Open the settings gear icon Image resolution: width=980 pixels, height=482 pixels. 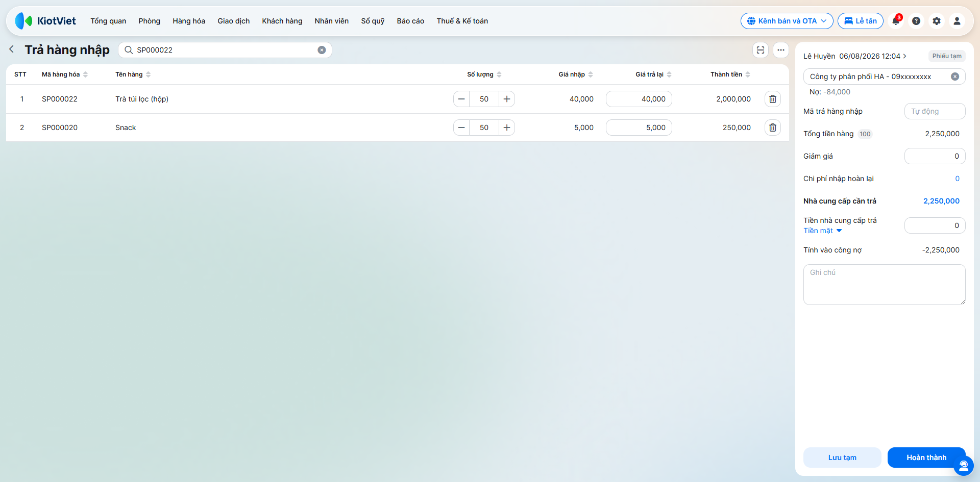937,21
